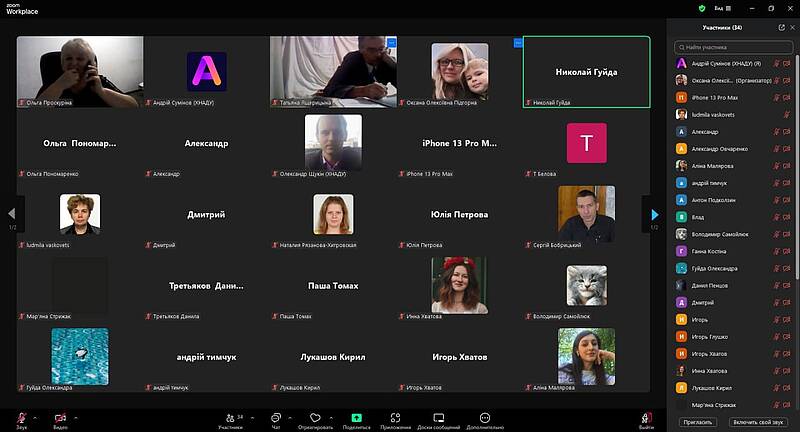Click the Отреагировать reactions heart icon
Screen dimensions: 800x432
coord(314,416)
